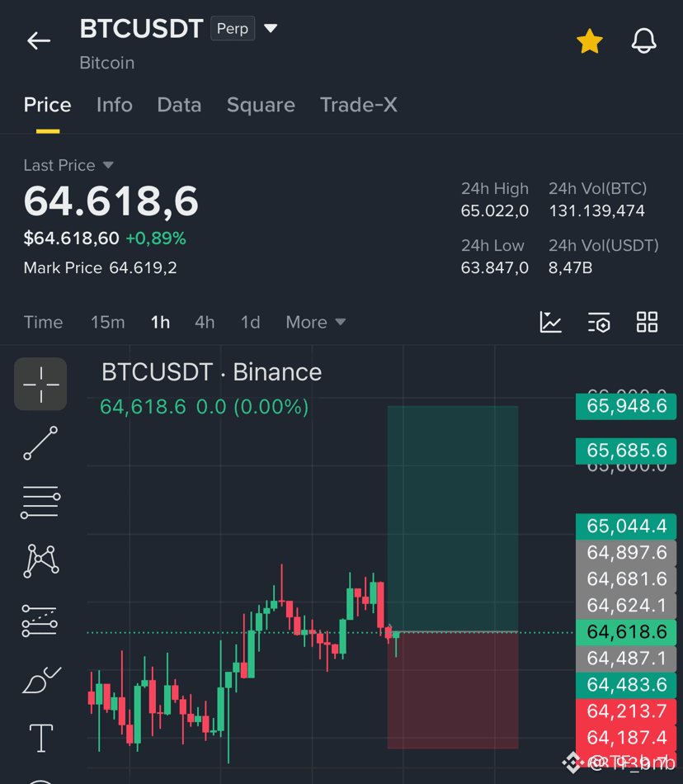Click the 64,681.6 price label
Image resolution: width=683 pixels, height=784 pixels.
point(626,579)
